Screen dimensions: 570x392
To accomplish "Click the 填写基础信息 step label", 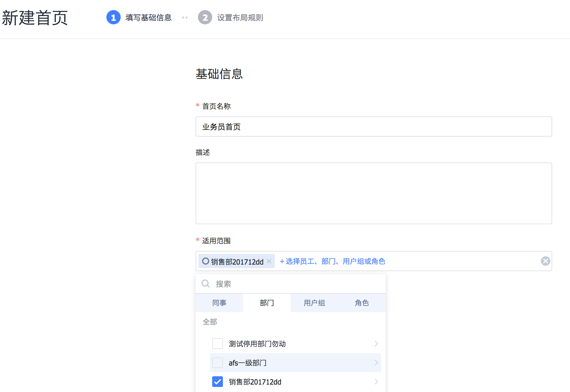I will click(149, 18).
